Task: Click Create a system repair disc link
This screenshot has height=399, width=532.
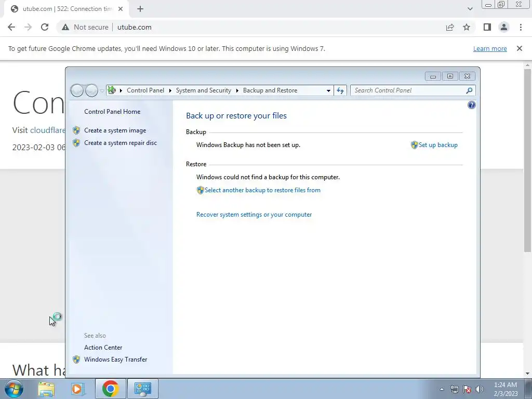Action: 121,143
